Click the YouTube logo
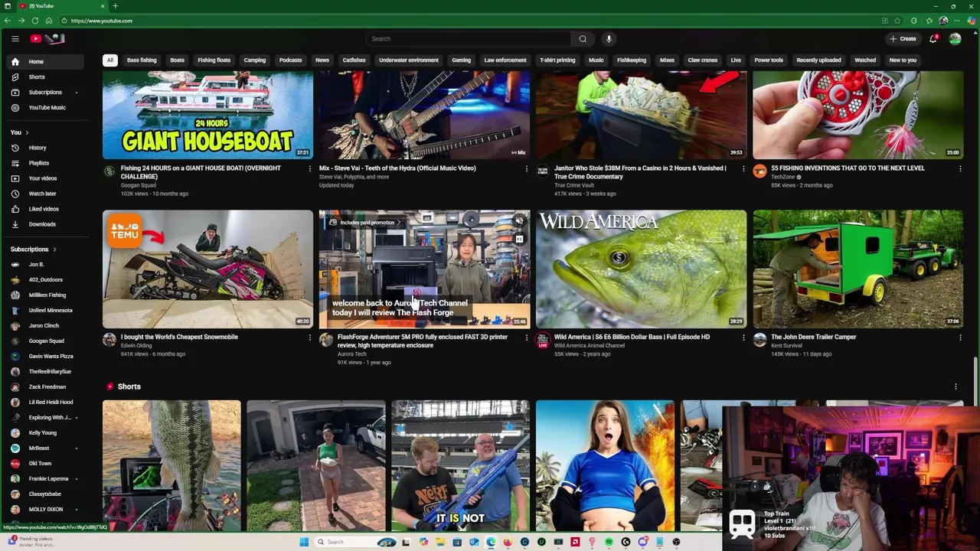 pos(47,38)
